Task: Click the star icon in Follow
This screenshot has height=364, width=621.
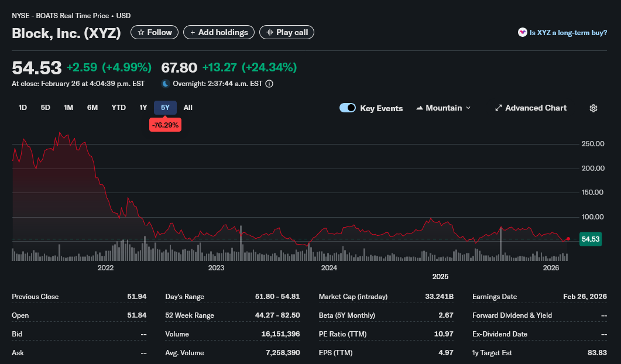Action: pyautogui.click(x=141, y=32)
